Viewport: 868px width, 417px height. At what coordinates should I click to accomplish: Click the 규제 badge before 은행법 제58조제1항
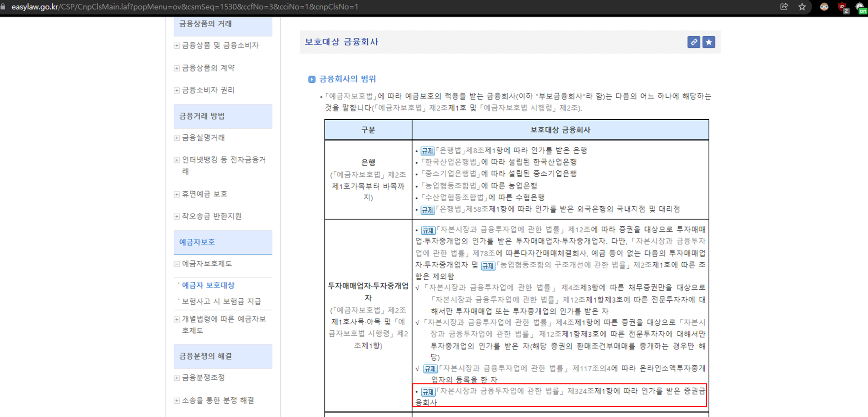[427, 210]
